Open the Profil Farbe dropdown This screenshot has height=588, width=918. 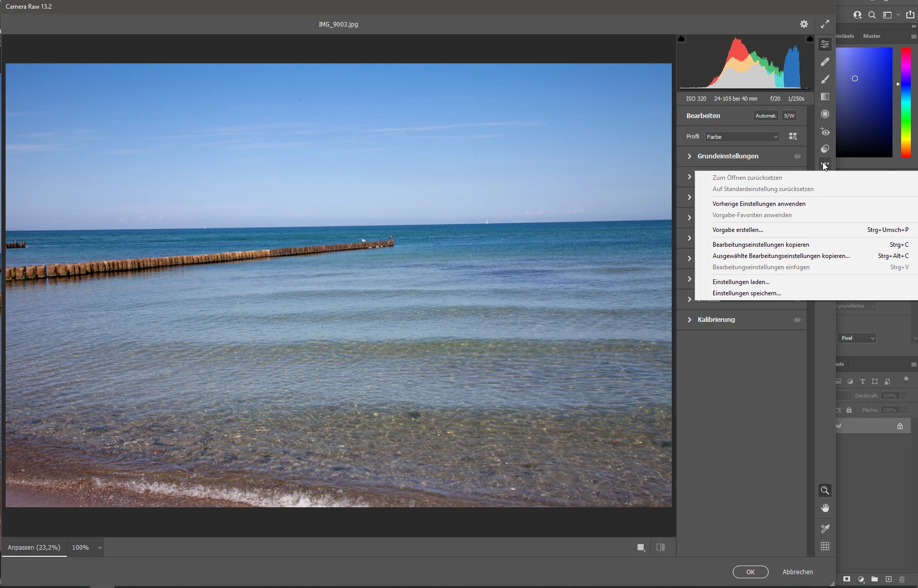click(742, 137)
